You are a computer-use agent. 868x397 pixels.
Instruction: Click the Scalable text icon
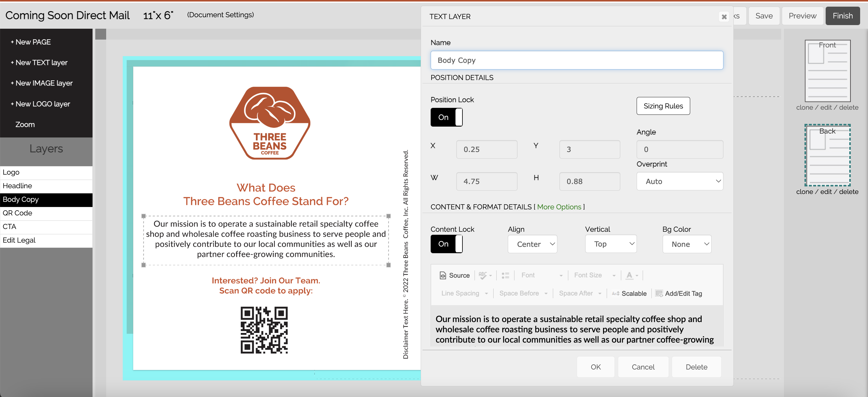629,293
